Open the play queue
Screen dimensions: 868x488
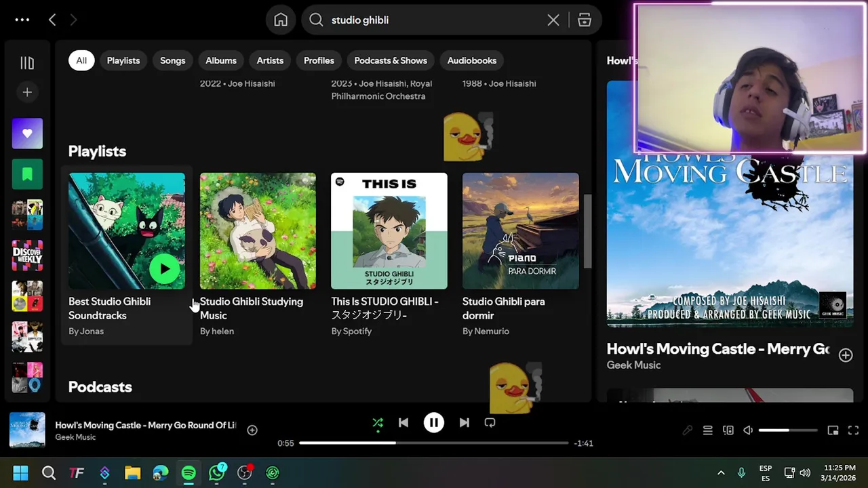[707, 430]
